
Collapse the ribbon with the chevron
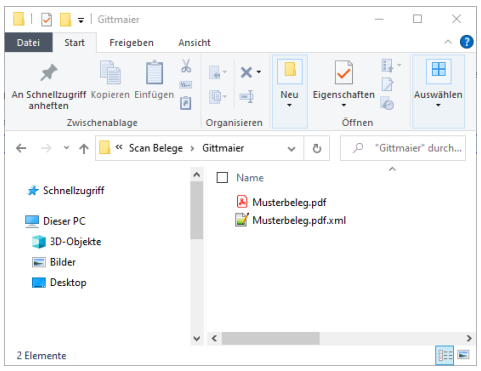click(448, 42)
